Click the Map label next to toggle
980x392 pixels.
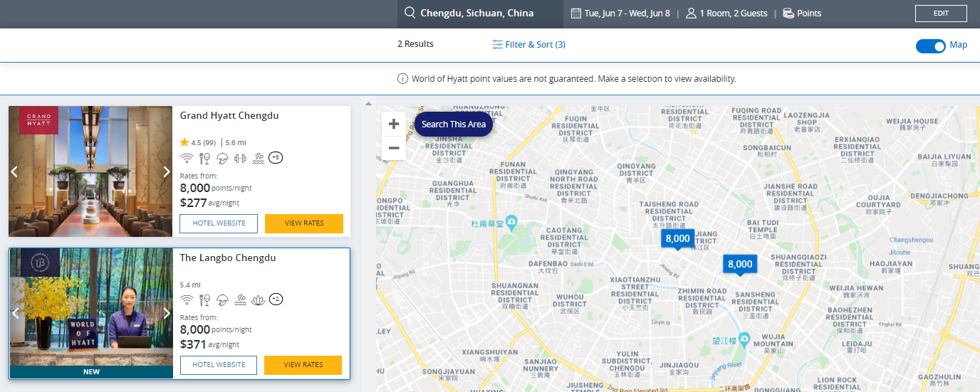959,45
